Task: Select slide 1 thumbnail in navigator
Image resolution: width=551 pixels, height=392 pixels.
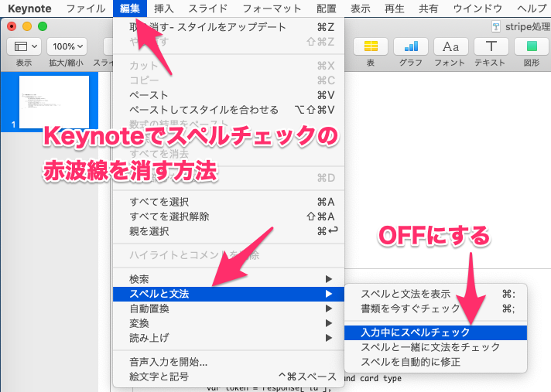Action: pyautogui.click(x=53, y=102)
